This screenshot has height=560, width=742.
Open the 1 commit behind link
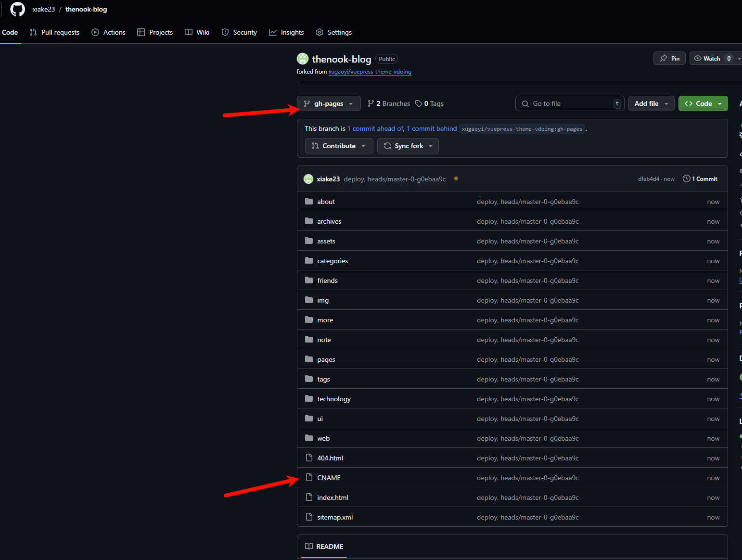[432, 128]
